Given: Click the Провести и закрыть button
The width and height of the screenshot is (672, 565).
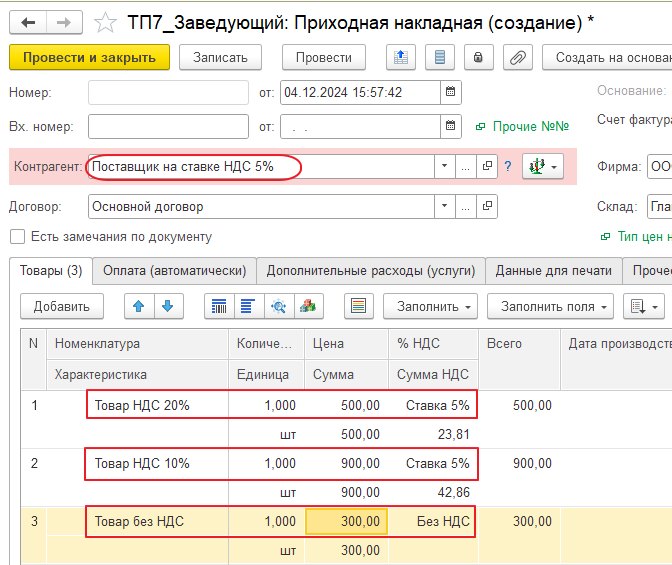Looking at the screenshot, I should coord(89,57).
